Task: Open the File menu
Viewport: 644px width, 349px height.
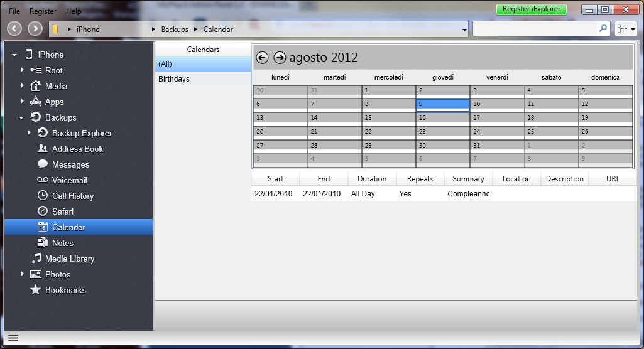Action: pos(14,11)
